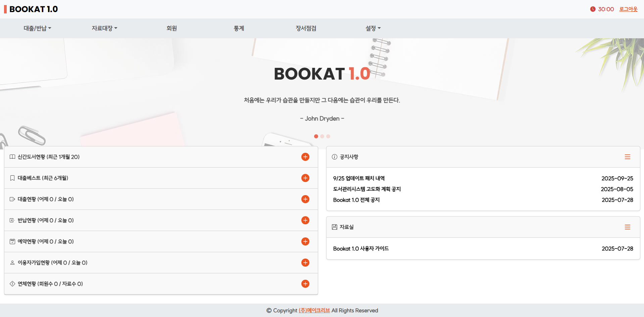Go to the 회원 menu

pos(171,28)
